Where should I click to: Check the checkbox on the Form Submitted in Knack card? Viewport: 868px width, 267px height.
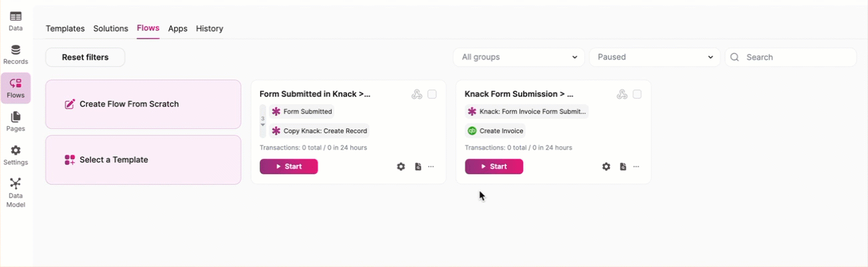pyautogui.click(x=432, y=95)
